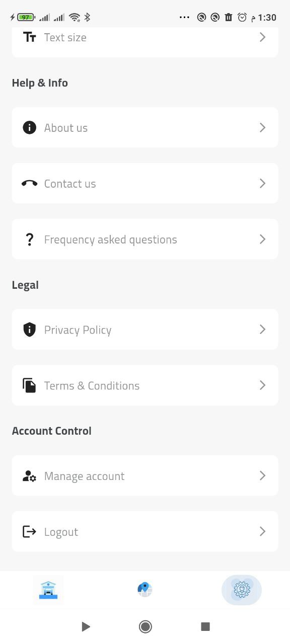Tap the Text size icon
The height and width of the screenshot is (644, 290).
coord(29,37)
